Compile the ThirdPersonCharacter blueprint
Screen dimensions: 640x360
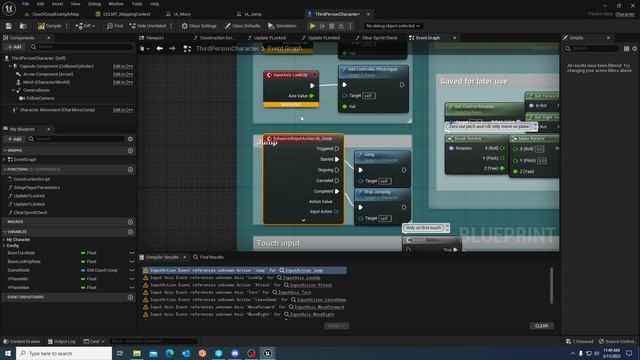pyautogui.click(x=50, y=26)
